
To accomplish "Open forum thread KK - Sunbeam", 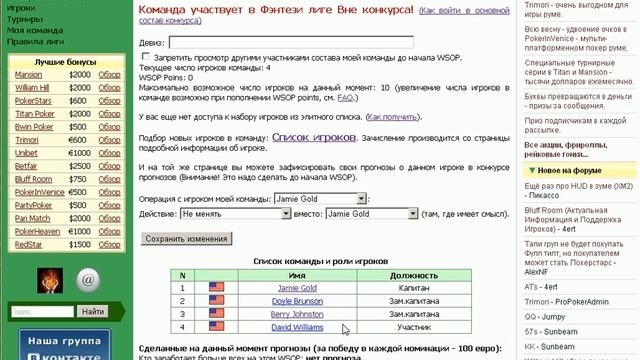I will [549, 347].
